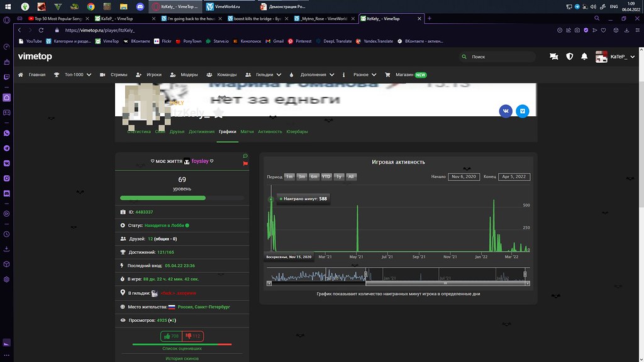Expand the Топ-1000 dropdown menu
Screen dimensions: 644x362
(73, 75)
